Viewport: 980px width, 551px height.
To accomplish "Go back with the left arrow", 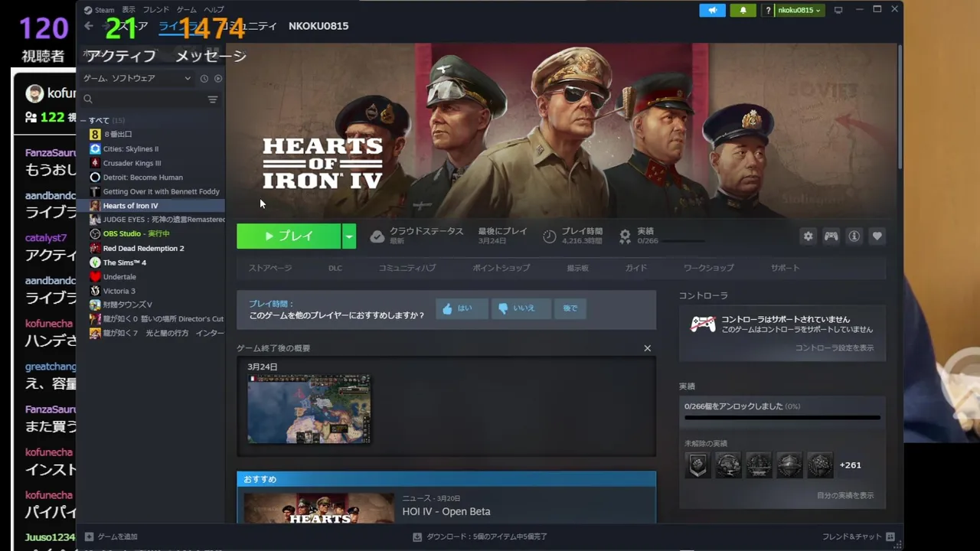I will coord(89,26).
